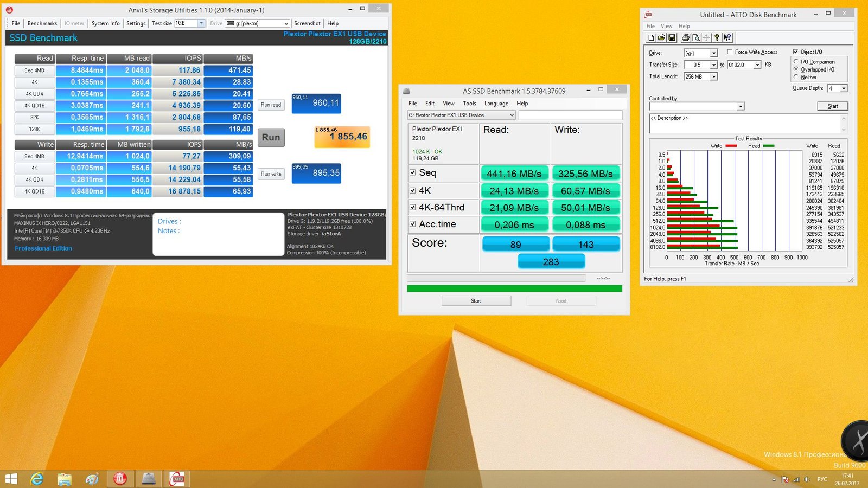Click the Anvil's Storage Utilities title bar icon
Screen dimensions: 868x488
pos(9,10)
